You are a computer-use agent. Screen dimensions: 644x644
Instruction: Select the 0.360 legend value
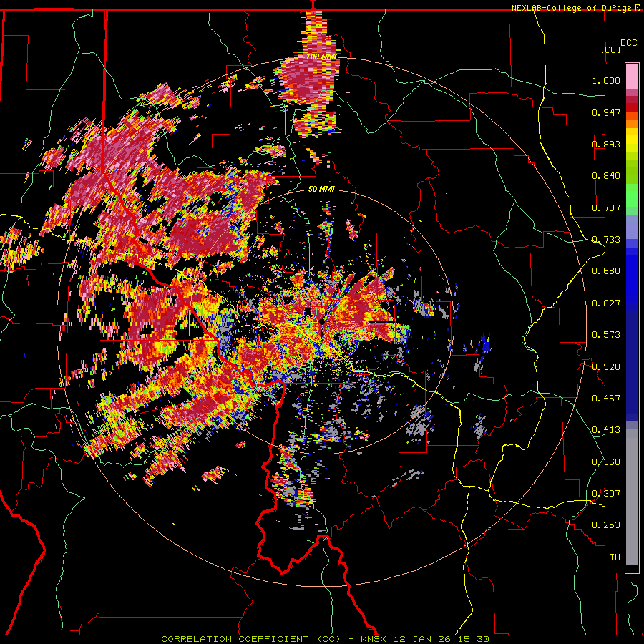tap(606, 462)
